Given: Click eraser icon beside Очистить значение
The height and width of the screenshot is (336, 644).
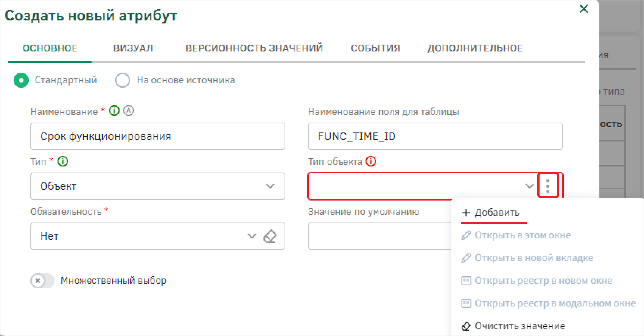Looking at the screenshot, I should pos(466,326).
